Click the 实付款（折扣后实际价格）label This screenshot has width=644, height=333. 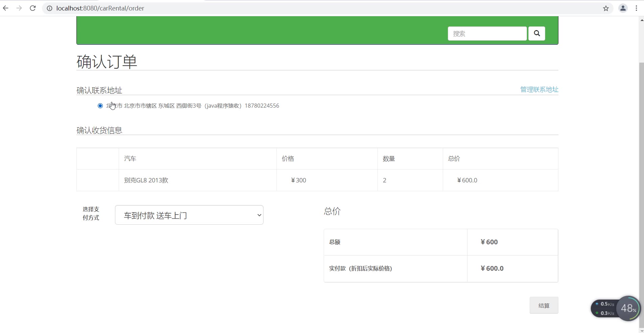tap(361, 268)
